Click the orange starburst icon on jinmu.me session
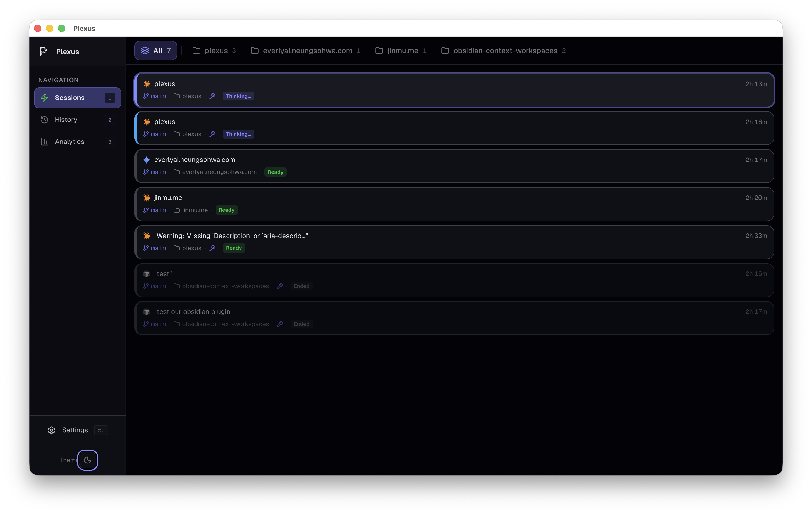 point(146,198)
